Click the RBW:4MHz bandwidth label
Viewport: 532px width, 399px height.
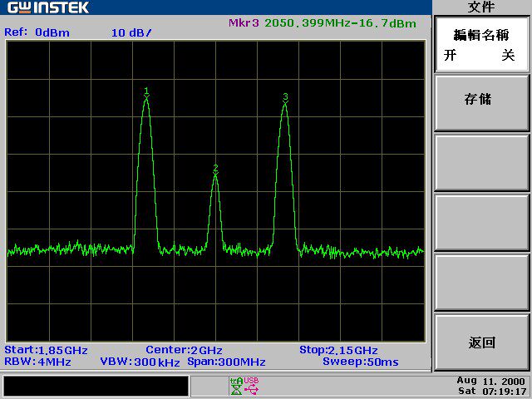37,362
